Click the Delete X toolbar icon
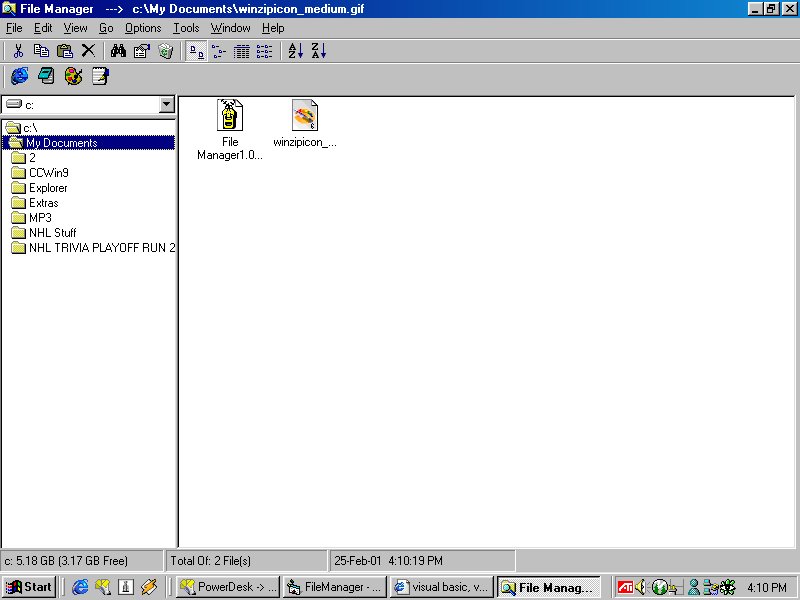 88,51
